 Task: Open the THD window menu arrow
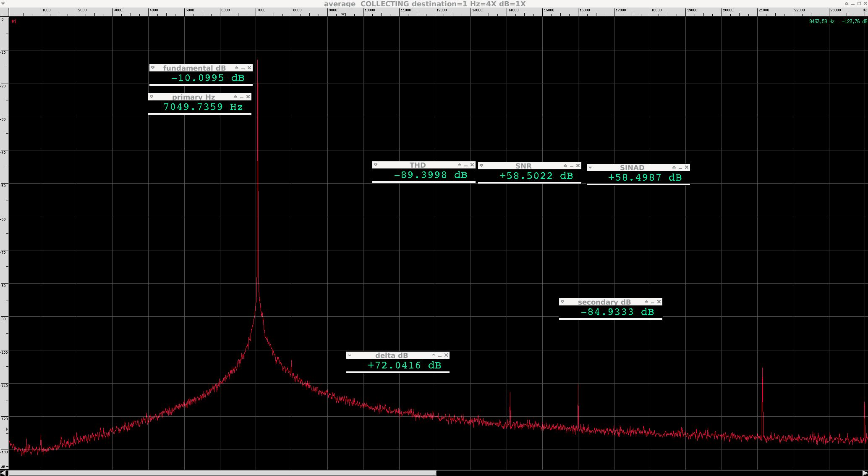pos(376,165)
